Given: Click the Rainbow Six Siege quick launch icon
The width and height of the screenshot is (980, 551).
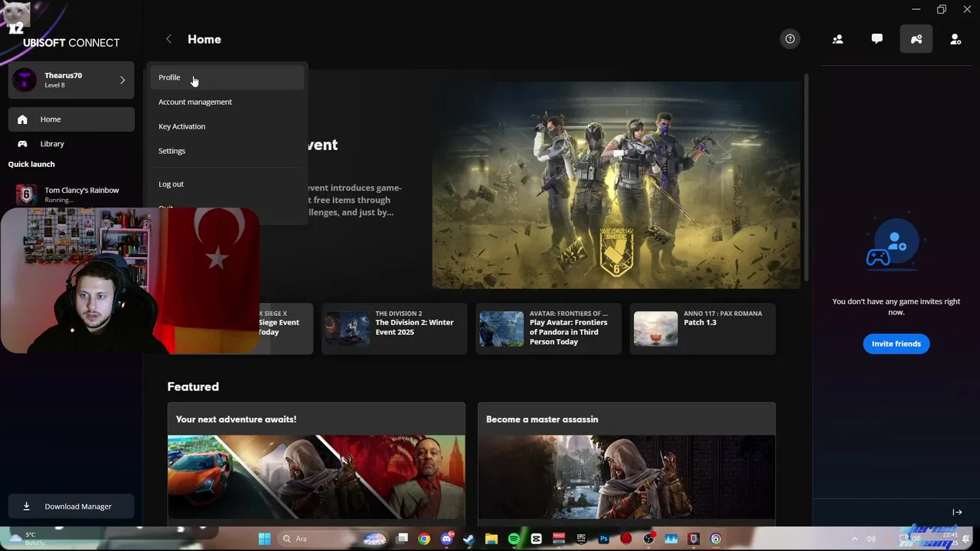Looking at the screenshot, I should pyautogui.click(x=26, y=194).
